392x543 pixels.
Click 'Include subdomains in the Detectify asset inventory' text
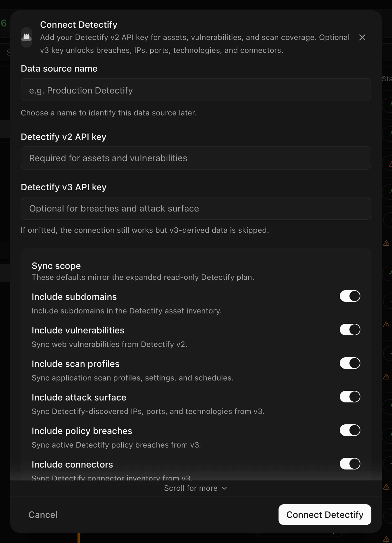(126, 311)
